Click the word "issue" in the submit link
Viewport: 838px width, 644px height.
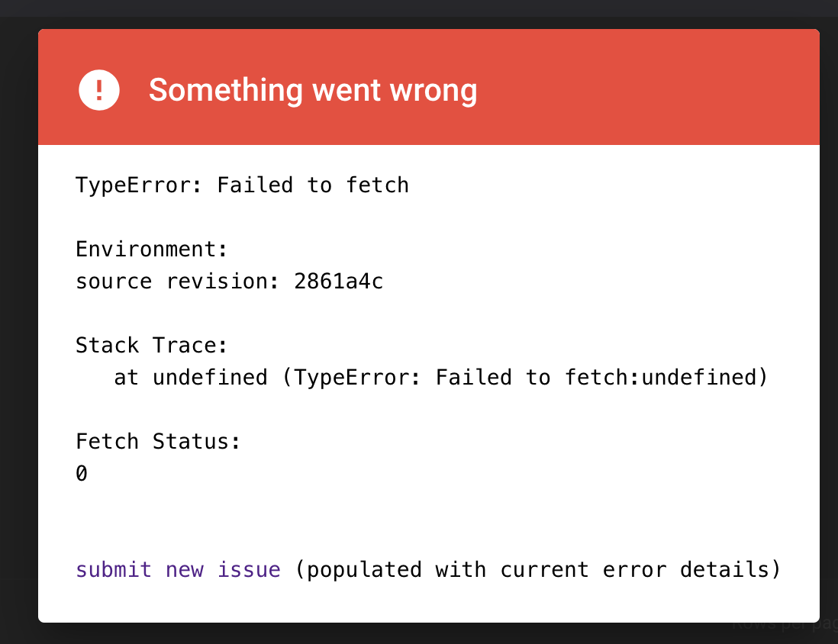click(249, 569)
